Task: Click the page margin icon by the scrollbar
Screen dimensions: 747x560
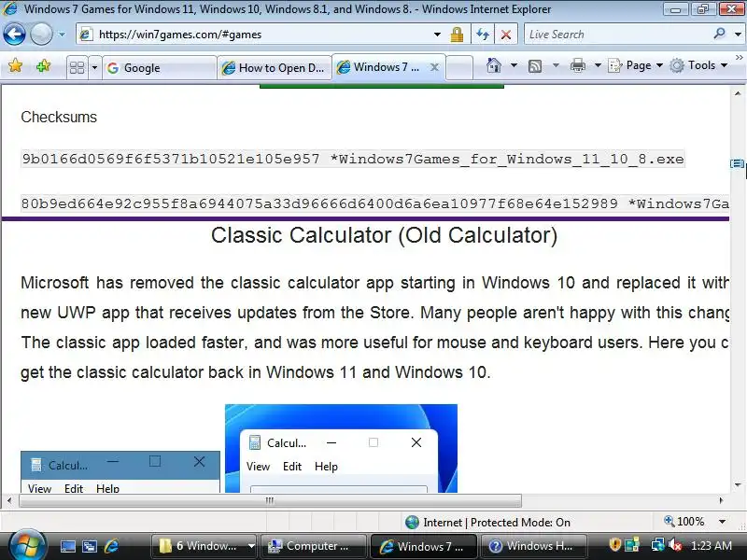Action: point(737,164)
